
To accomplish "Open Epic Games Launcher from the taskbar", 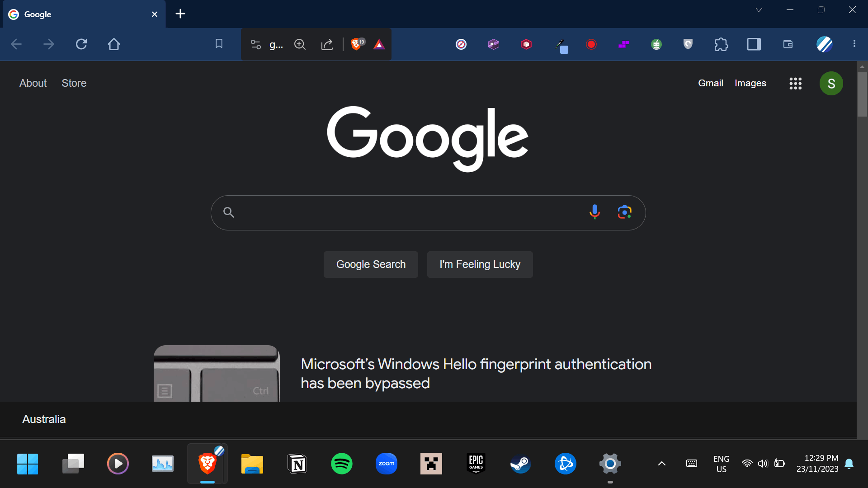I will click(476, 463).
